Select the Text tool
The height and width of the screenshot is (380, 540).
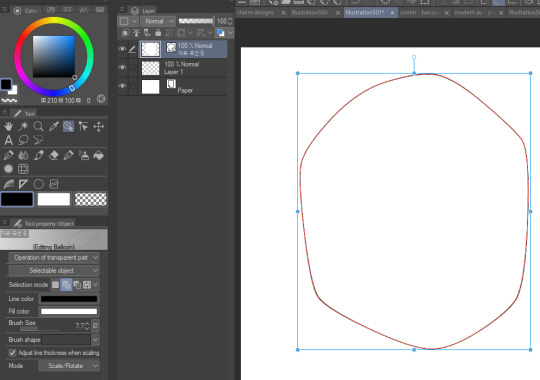point(9,140)
